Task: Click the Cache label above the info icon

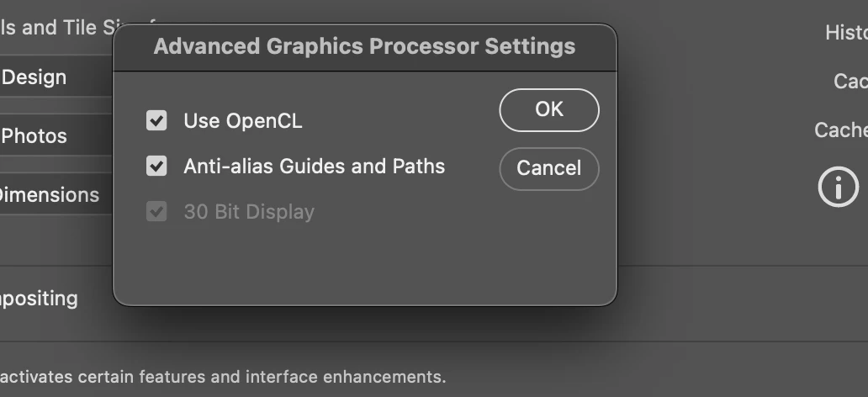Action: point(840,130)
